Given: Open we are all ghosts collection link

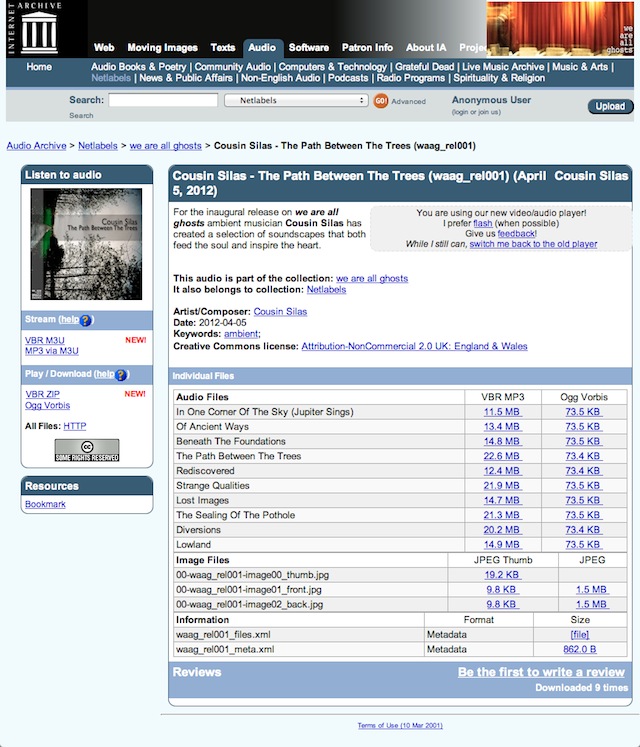Looking at the screenshot, I should pyautogui.click(x=372, y=278).
